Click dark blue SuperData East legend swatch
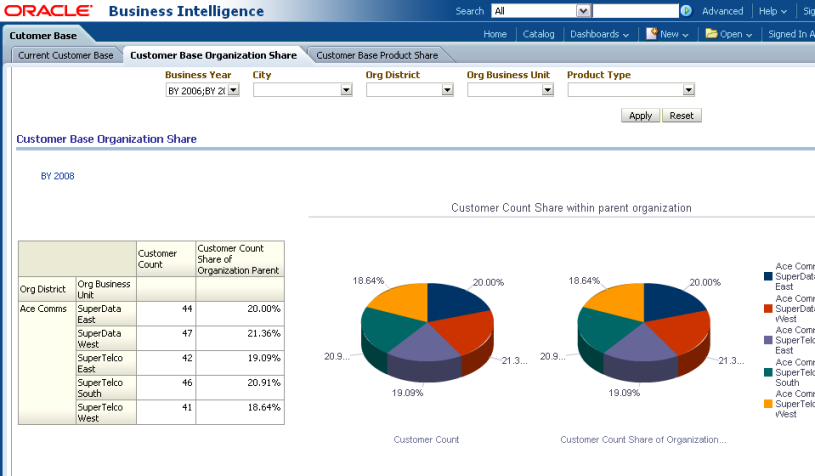Image resolution: width=815 pixels, height=476 pixels. [x=768, y=276]
